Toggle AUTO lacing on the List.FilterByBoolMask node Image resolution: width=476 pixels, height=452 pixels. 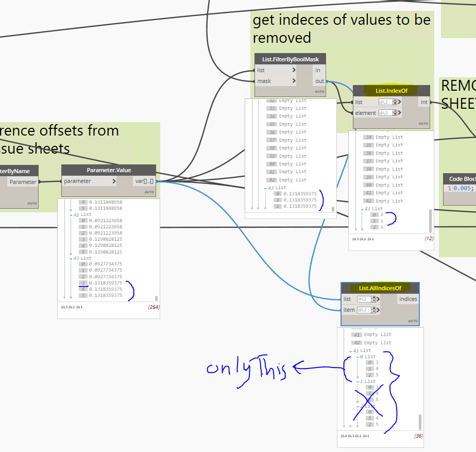[319, 91]
